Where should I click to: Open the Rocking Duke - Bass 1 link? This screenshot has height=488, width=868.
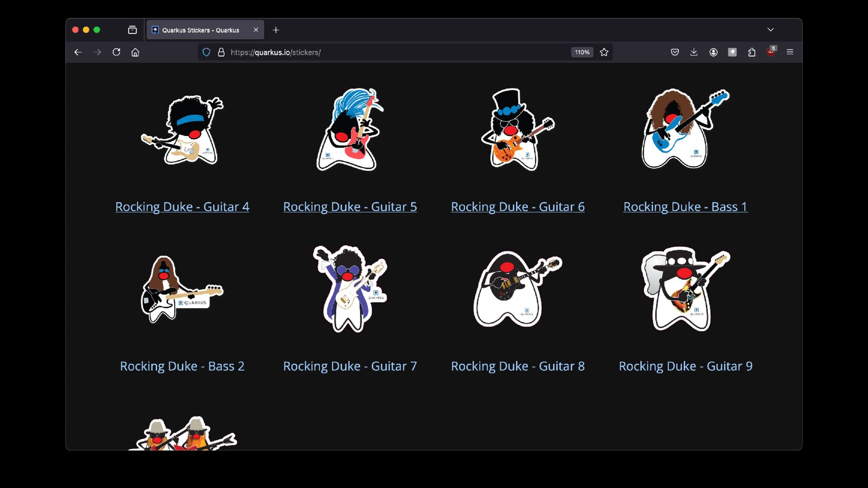[x=685, y=206]
